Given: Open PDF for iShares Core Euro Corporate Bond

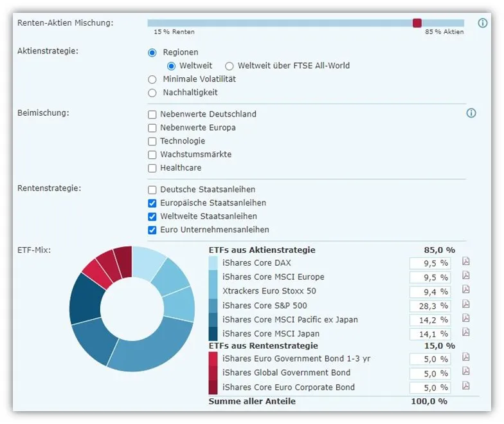Looking at the screenshot, I should [466, 386].
